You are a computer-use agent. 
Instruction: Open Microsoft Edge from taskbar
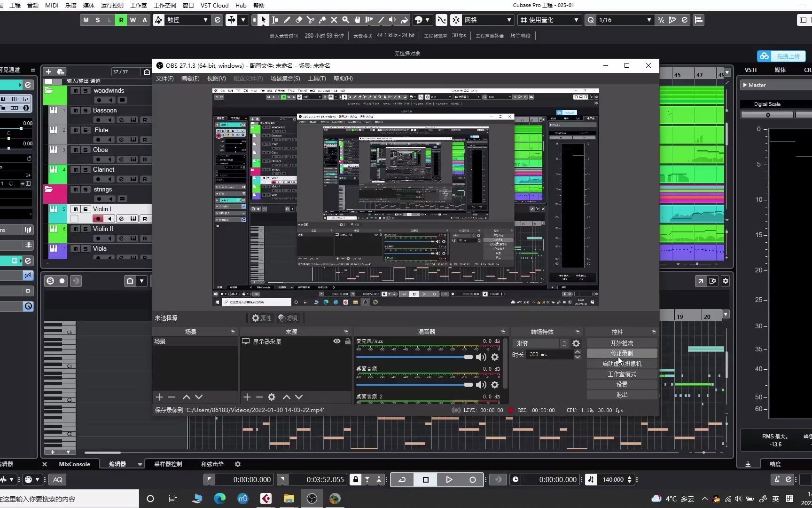coord(220,499)
